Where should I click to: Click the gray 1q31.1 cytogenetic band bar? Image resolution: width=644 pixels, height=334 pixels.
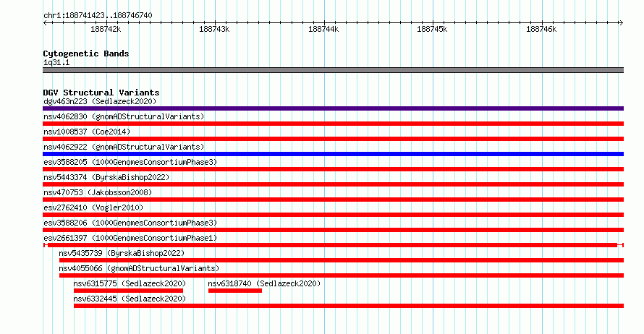pyautogui.click(x=333, y=70)
